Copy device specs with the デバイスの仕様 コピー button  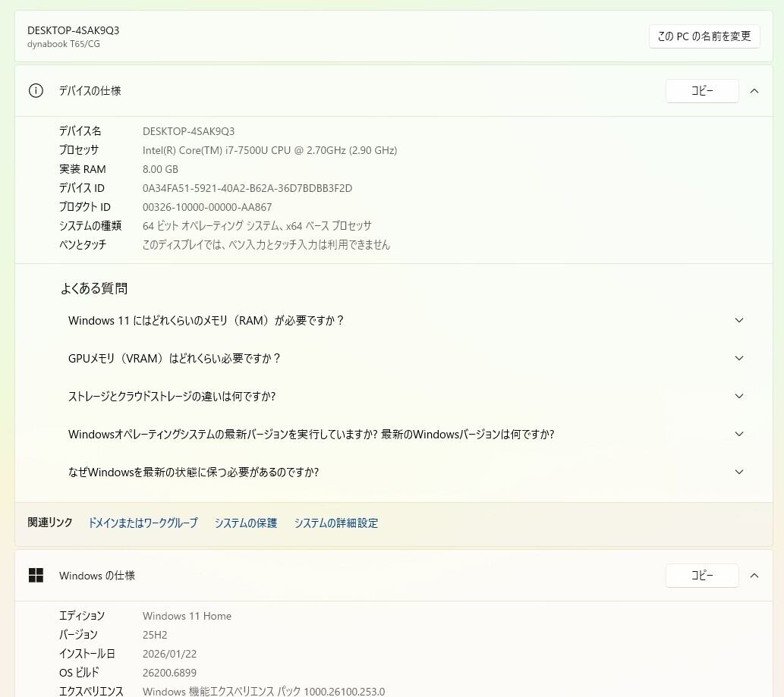tap(701, 91)
